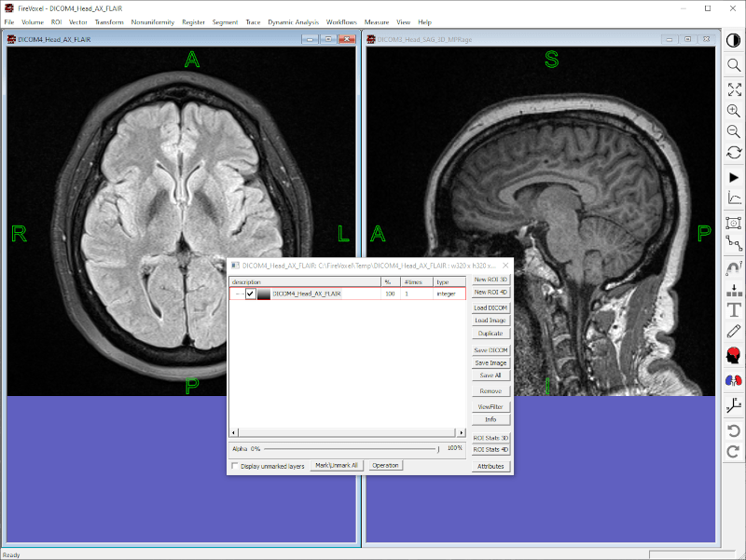Click the Attributes button

[490, 466]
